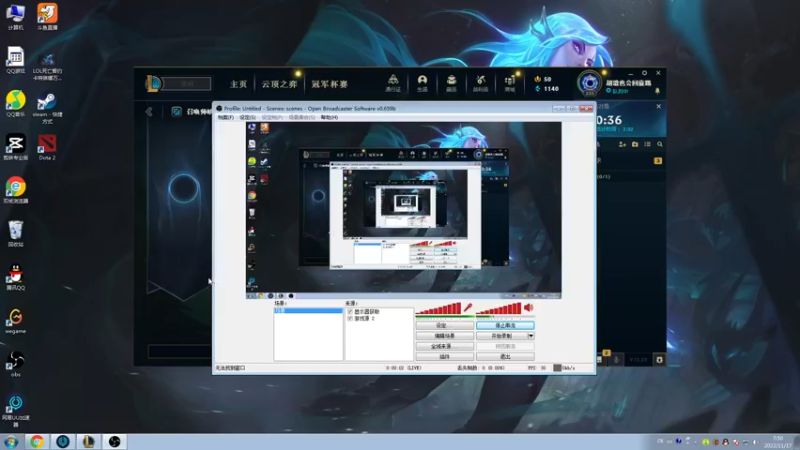Adjust the desktop volume bar in OBS

pos(499,308)
